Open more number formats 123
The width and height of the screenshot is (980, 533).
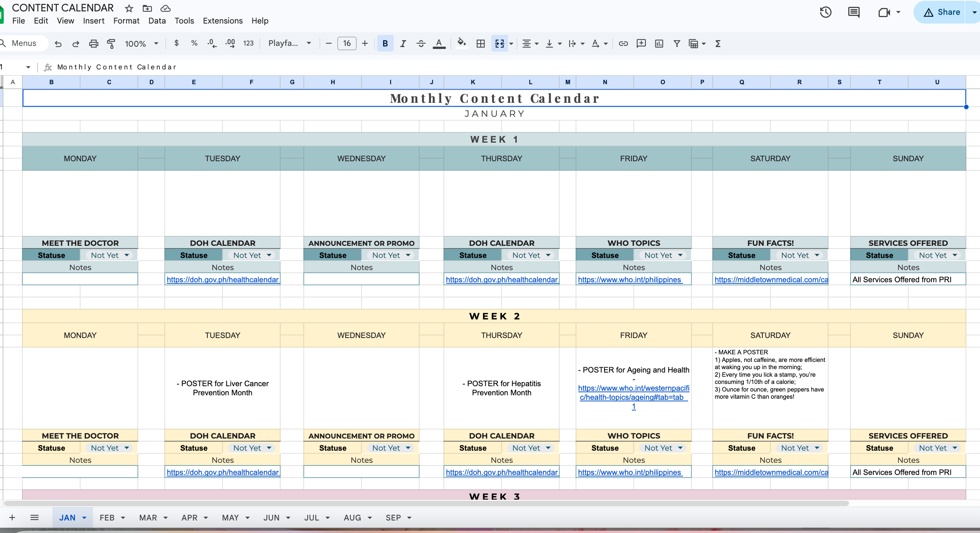click(x=248, y=43)
